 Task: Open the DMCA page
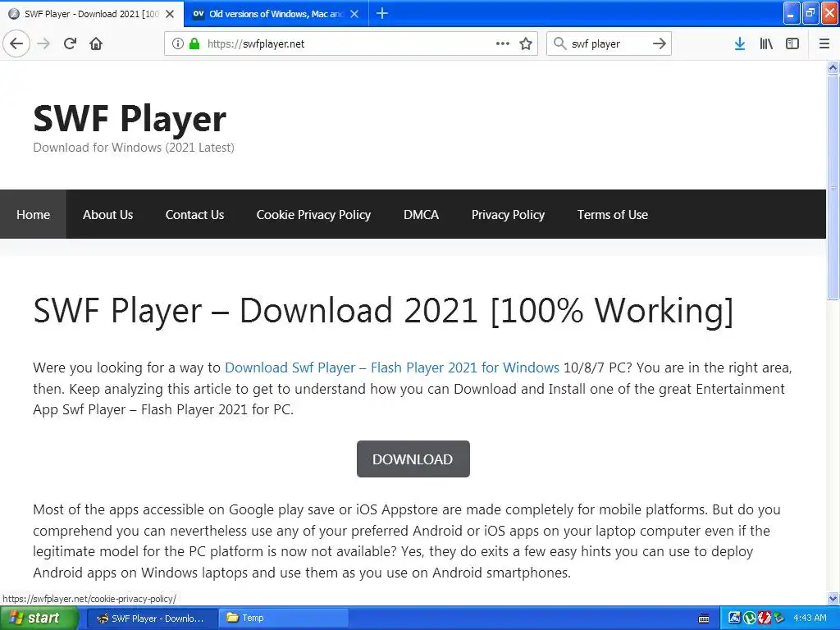click(421, 214)
